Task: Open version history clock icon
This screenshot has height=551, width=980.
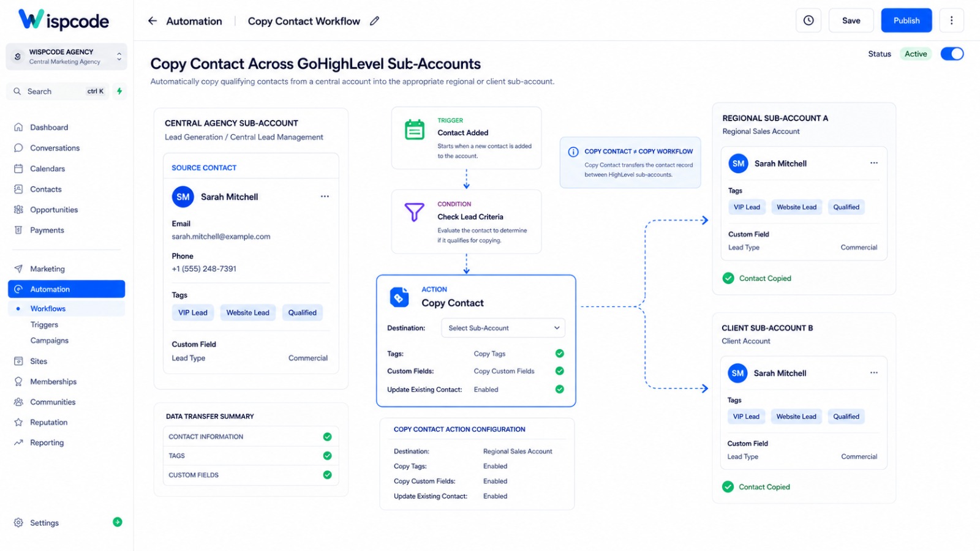Action: [x=809, y=20]
